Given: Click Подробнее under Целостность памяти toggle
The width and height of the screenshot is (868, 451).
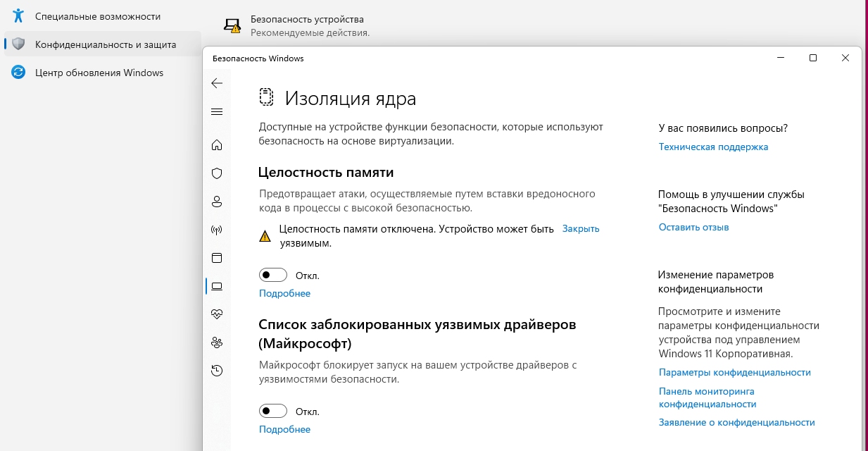Looking at the screenshot, I should (x=284, y=294).
